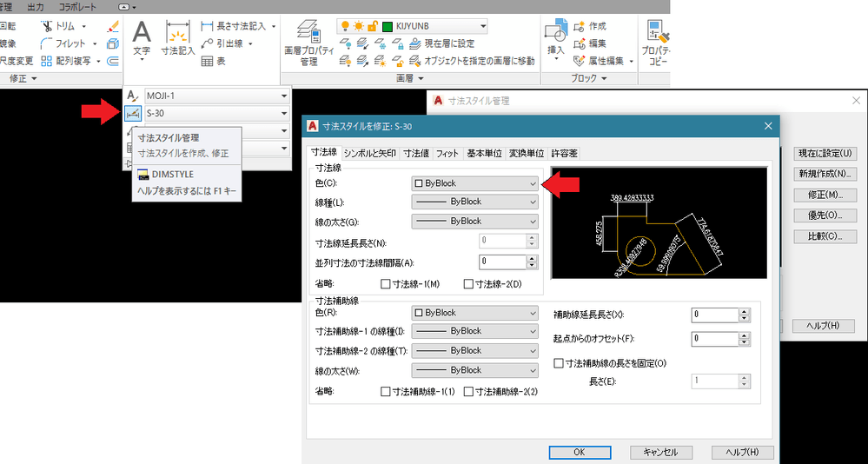
Task: Click the sun freeze/thaw layer icon
Action: click(359, 26)
